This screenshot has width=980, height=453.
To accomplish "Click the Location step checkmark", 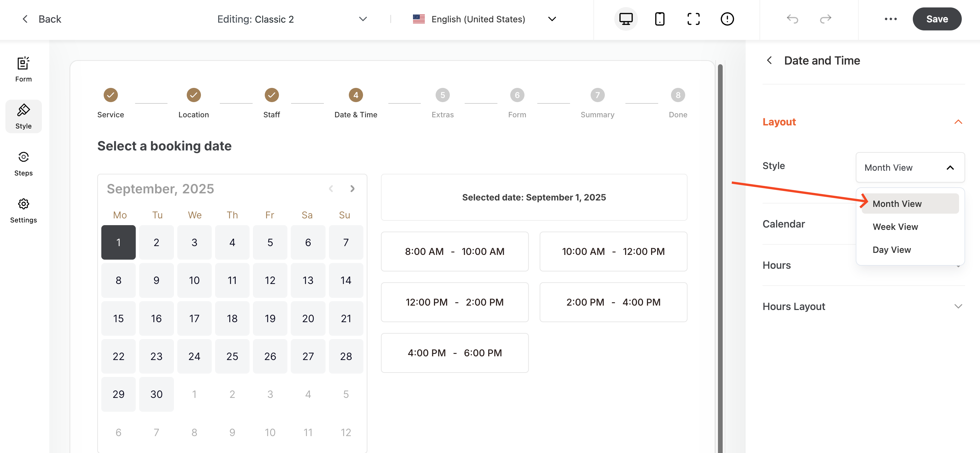I will [x=194, y=95].
